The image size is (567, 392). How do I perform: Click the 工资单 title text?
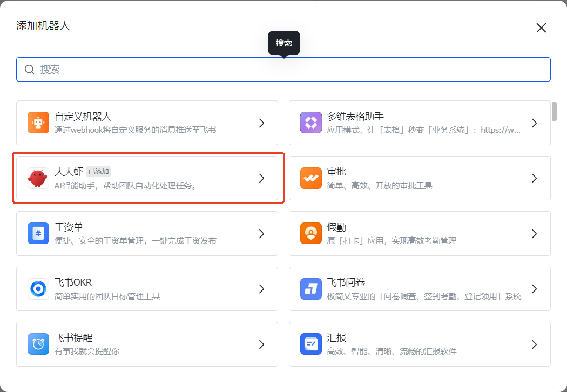(69, 227)
